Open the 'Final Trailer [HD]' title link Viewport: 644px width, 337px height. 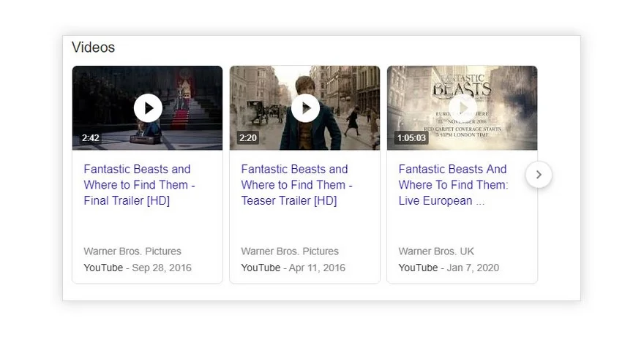point(139,185)
